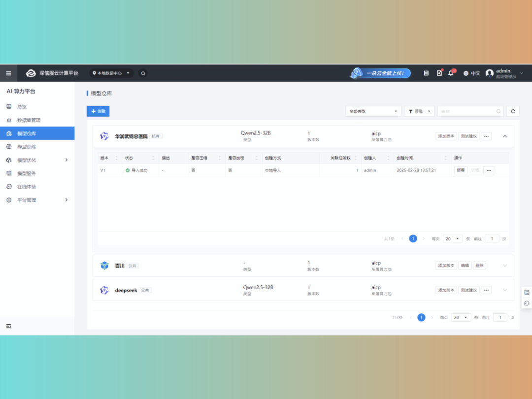Click the 华润武钢总医院 model icon
Screen dimensions: 532x399
coord(104,136)
